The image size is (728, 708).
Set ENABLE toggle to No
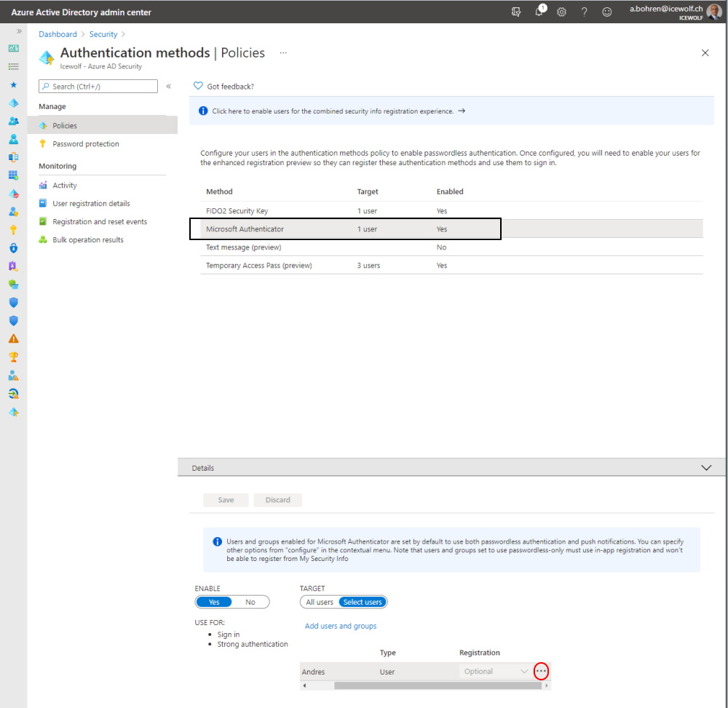pos(250,602)
